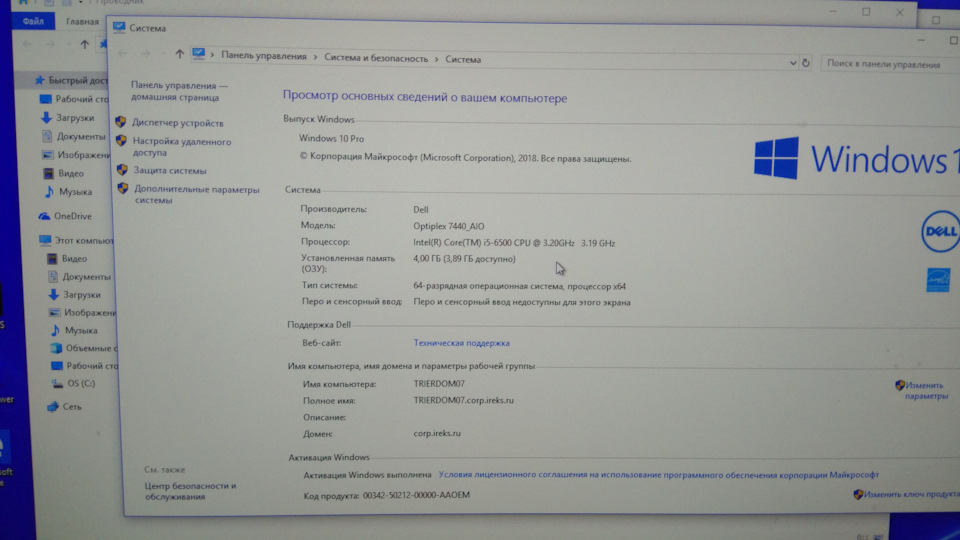Click Windows 10 Pro edition text
This screenshot has height=540, width=960.
coord(331,138)
